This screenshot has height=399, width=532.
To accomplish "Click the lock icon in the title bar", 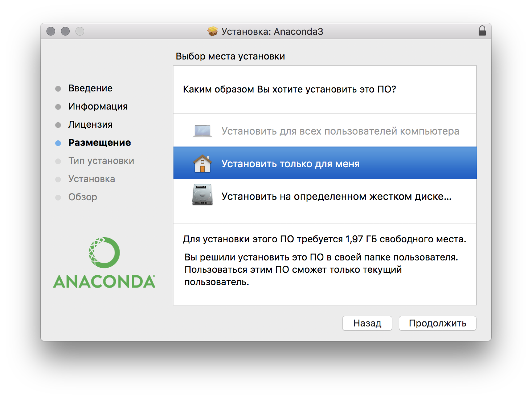I will pos(482,31).
